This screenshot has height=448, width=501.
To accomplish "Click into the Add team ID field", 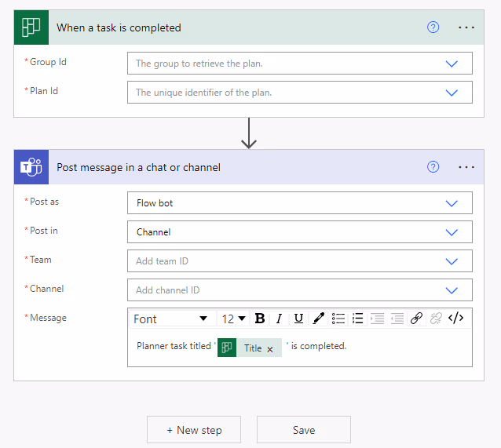I will (300, 261).
